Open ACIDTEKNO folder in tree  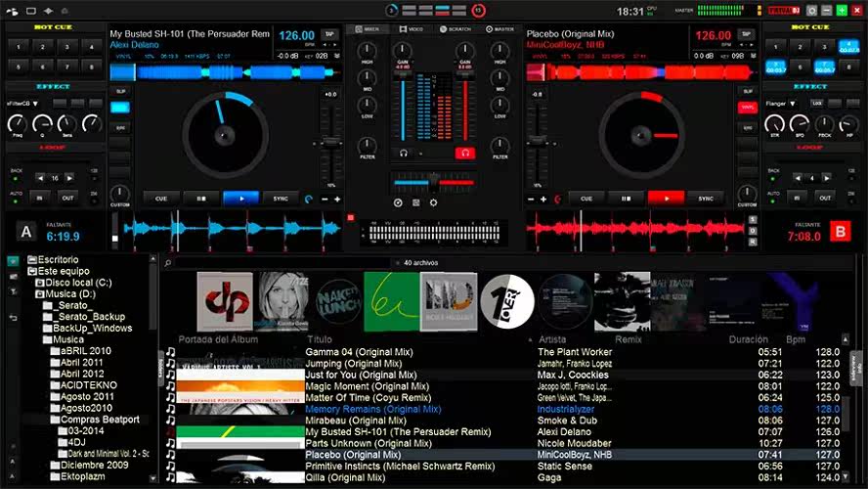pos(83,385)
